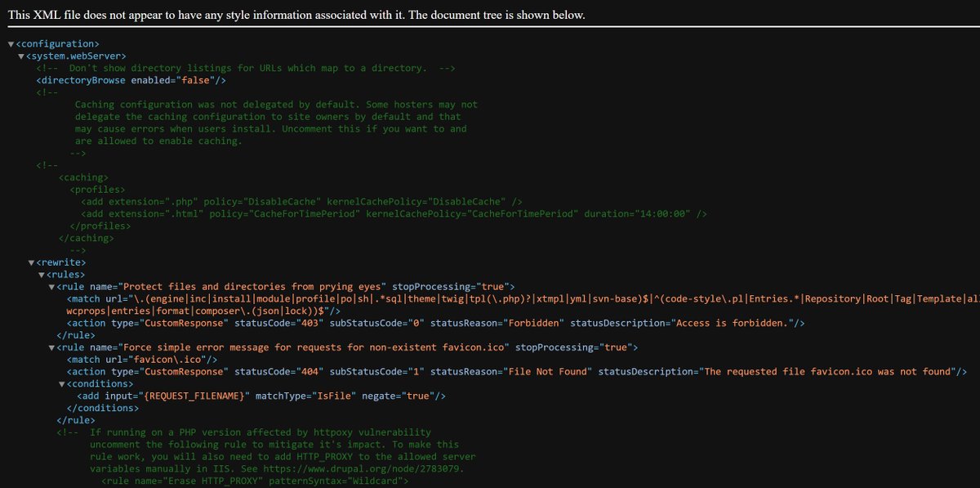Viewport: 980px width, 488px height.
Task: Click the match url line starting with engine|inc
Action: [x=523, y=299]
